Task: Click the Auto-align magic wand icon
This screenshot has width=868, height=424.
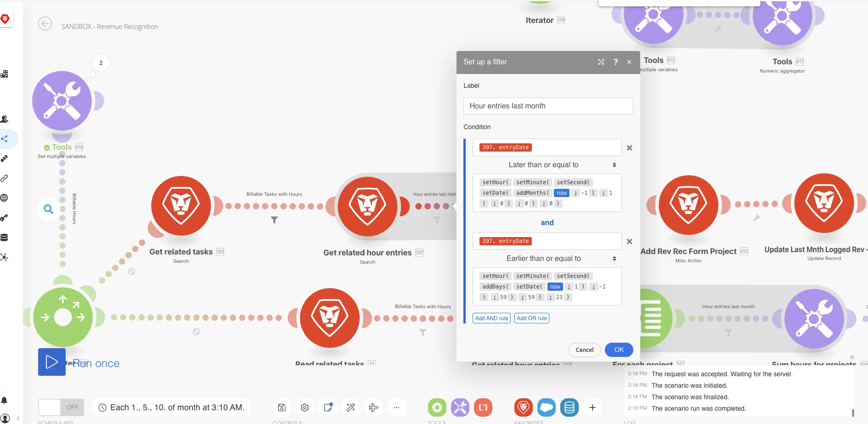Action: click(x=351, y=407)
